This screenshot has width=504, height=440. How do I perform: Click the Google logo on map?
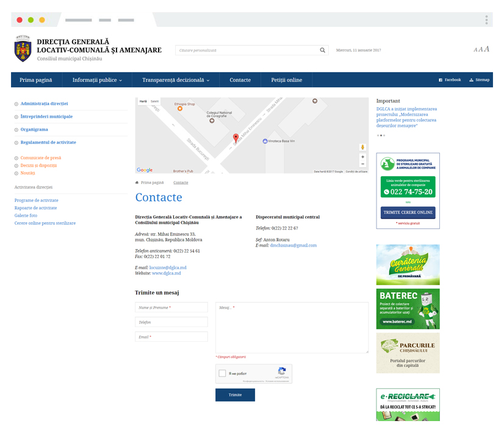(x=145, y=170)
